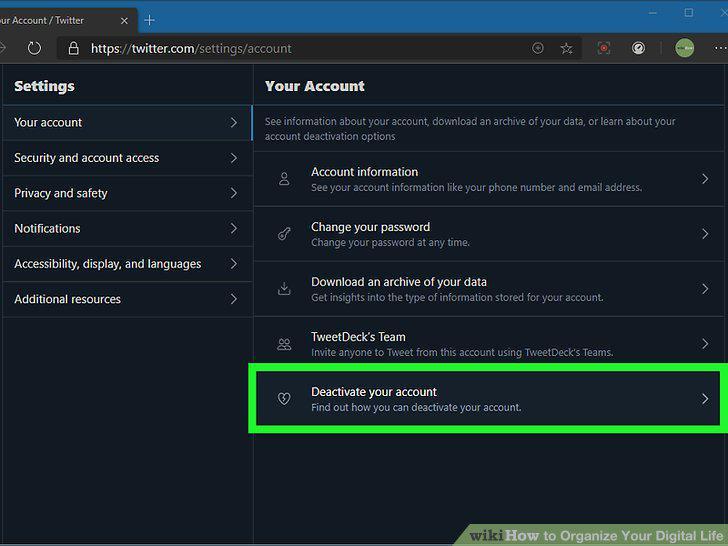The height and width of the screenshot is (546, 728).
Task: Open the green browser profile avatar
Action: tap(684, 48)
